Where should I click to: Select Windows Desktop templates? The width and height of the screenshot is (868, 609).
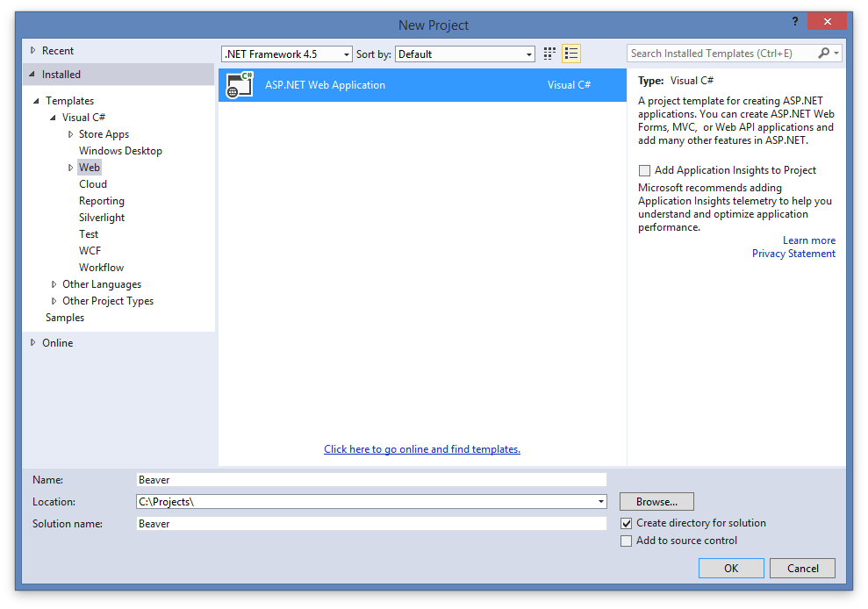[x=120, y=151]
